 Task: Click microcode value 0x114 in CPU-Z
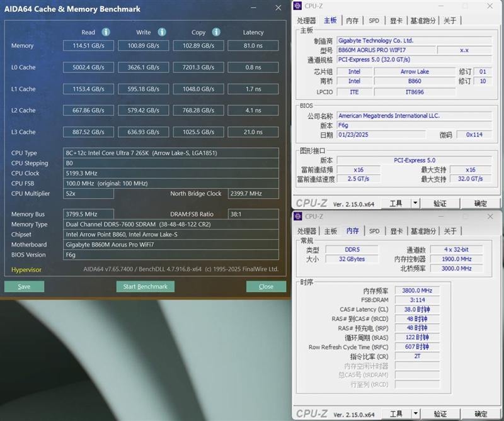coord(474,135)
